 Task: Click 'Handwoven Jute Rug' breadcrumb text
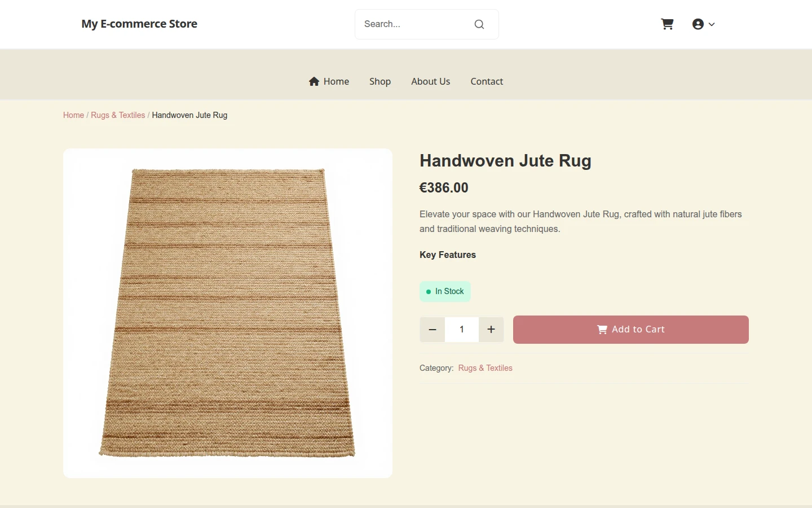(x=189, y=115)
